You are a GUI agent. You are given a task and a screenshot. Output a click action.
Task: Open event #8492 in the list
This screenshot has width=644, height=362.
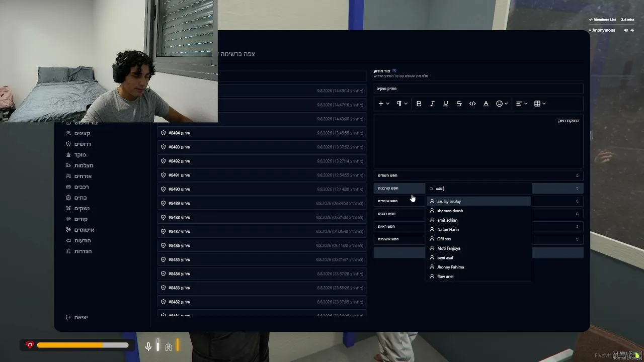point(262,161)
